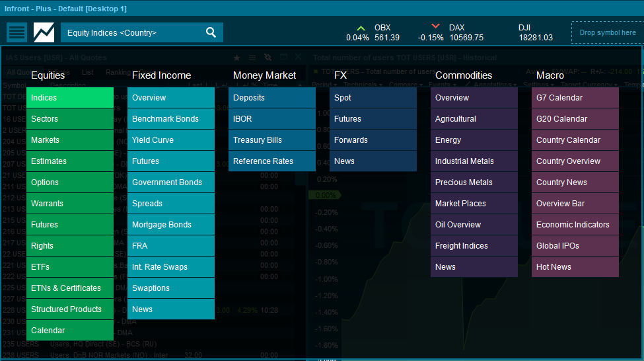Screen dimensions: 644x361
Task: Open ETFs menu entry
Action: pos(70,267)
